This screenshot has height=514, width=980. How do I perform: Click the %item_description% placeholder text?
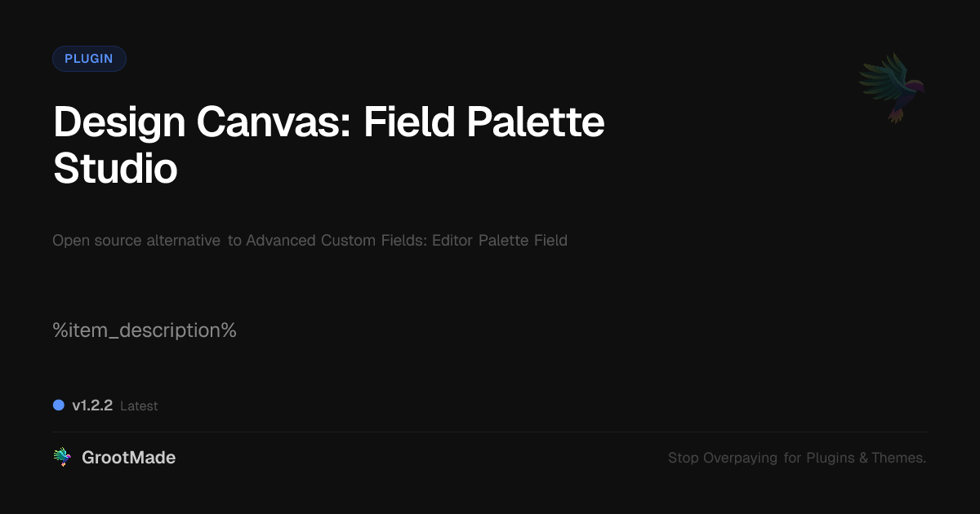(x=145, y=330)
